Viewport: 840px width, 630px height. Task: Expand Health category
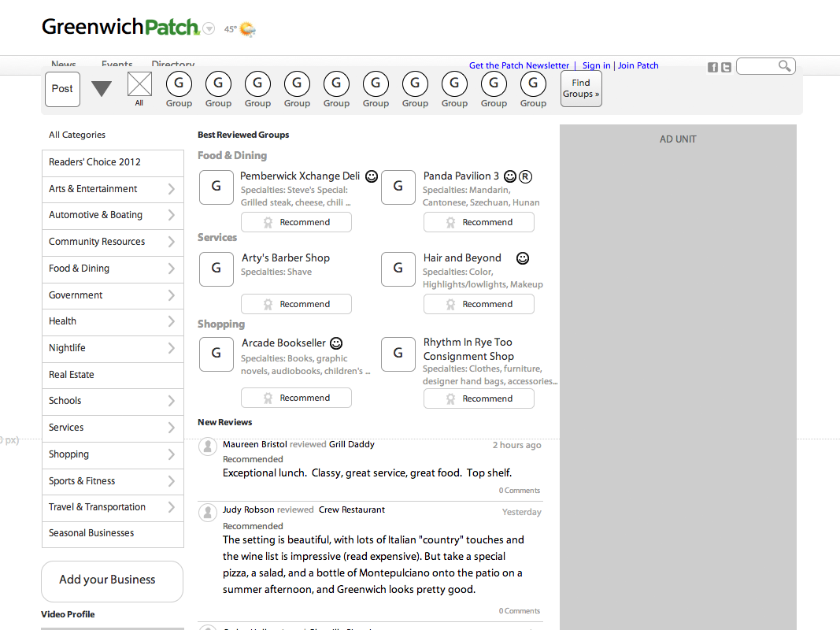click(171, 321)
